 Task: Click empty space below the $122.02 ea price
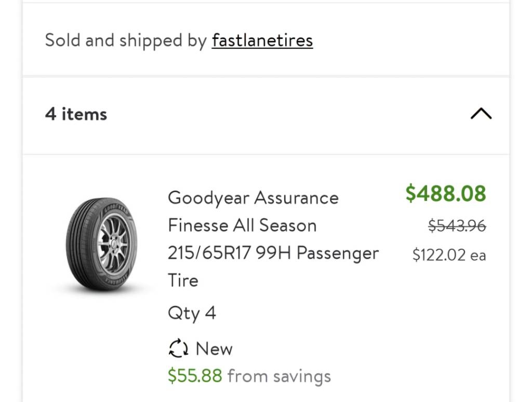(x=449, y=305)
